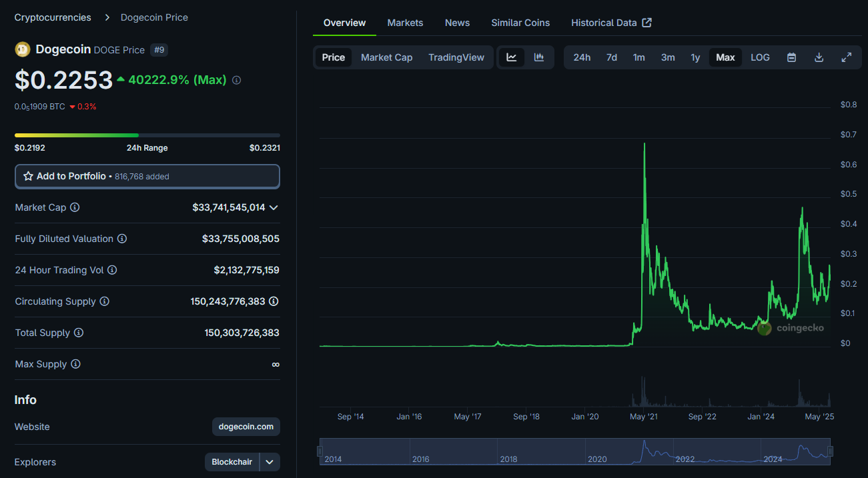Click the $0.2321 24h high value

pyautogui.click(x=265, y=148)
